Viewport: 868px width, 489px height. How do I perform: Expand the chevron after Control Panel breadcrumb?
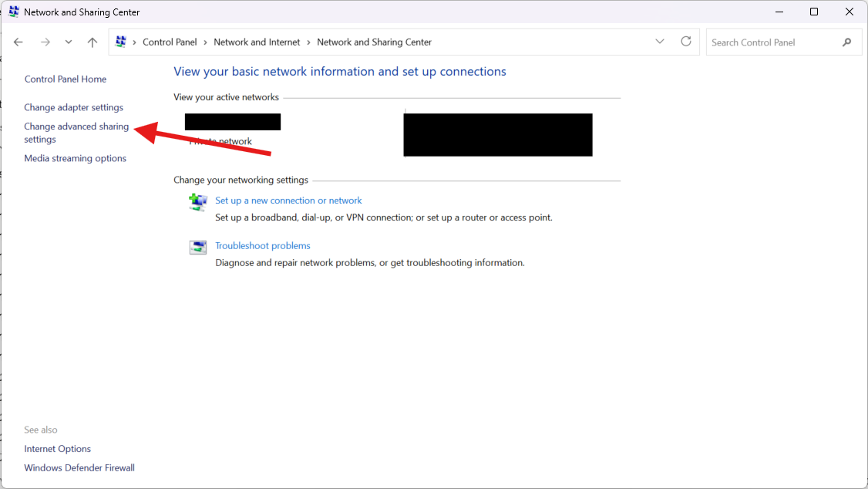coord(205,42)
